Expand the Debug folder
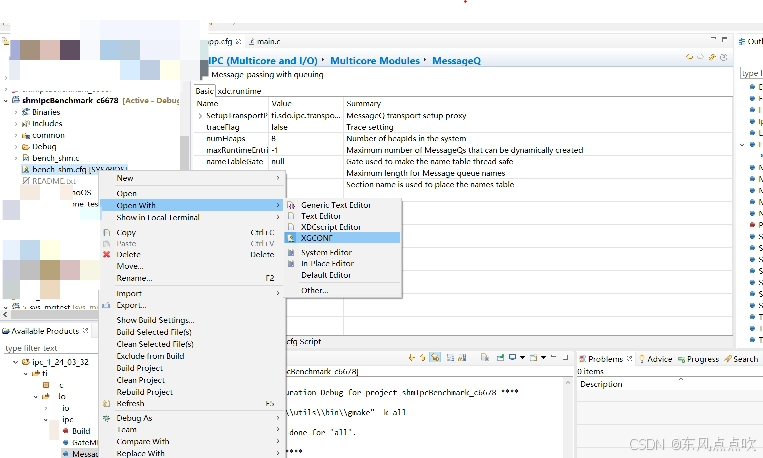 [x=16, y=147]
